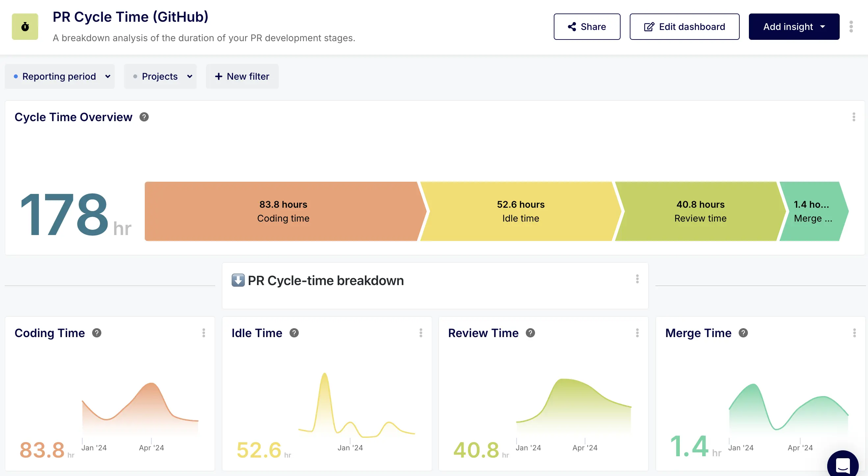Viewport: 868px width, 476px height.
Task: Open Edit dashboard
Action: click(x=684, y=27)
